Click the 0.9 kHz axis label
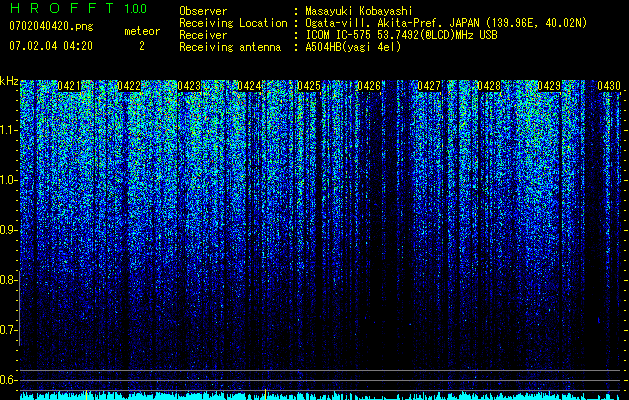 8,230
